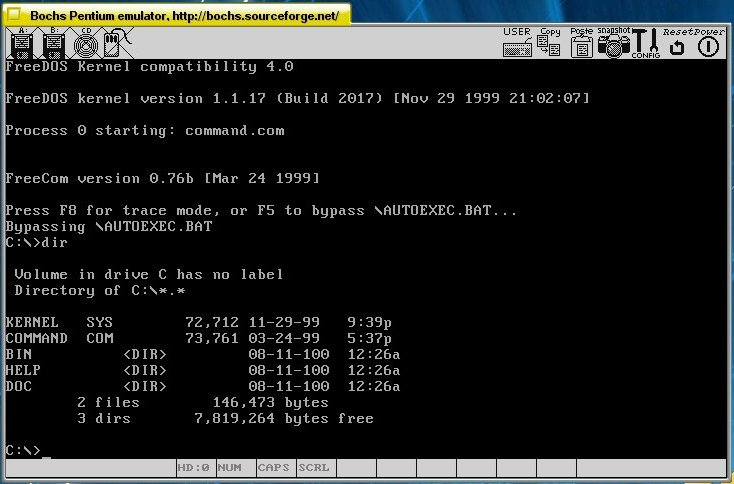734x484 pixels.
Task: Toggle the CD-ROM drive icon
Action: 86,43
